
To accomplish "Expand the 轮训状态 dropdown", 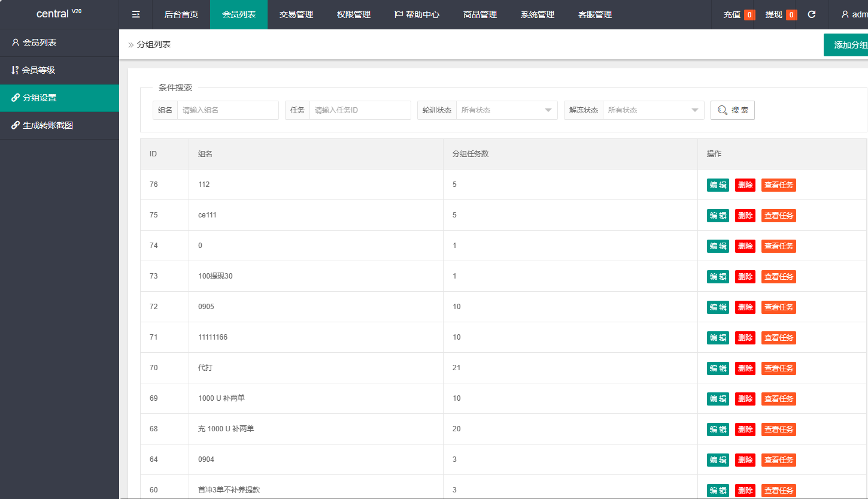I will click(x=506, y=110).
